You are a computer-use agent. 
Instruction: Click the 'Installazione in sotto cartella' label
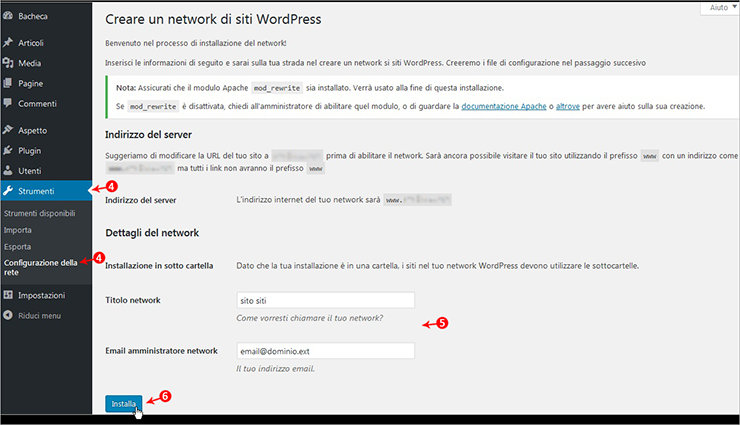pos(159,266)
